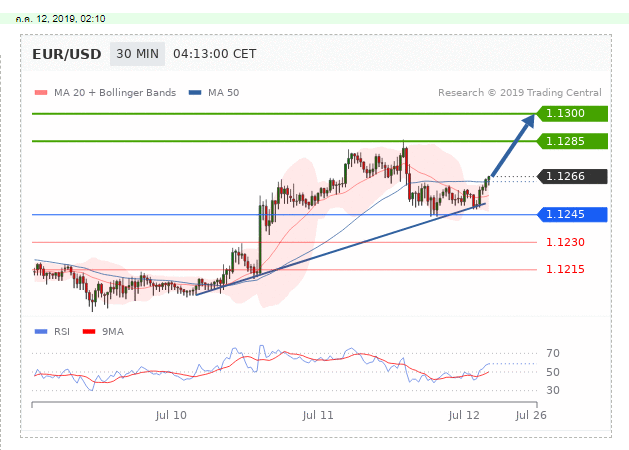Click the 9MA red legend swatch
Screen dimensions: 629x450
click(89, 332)
